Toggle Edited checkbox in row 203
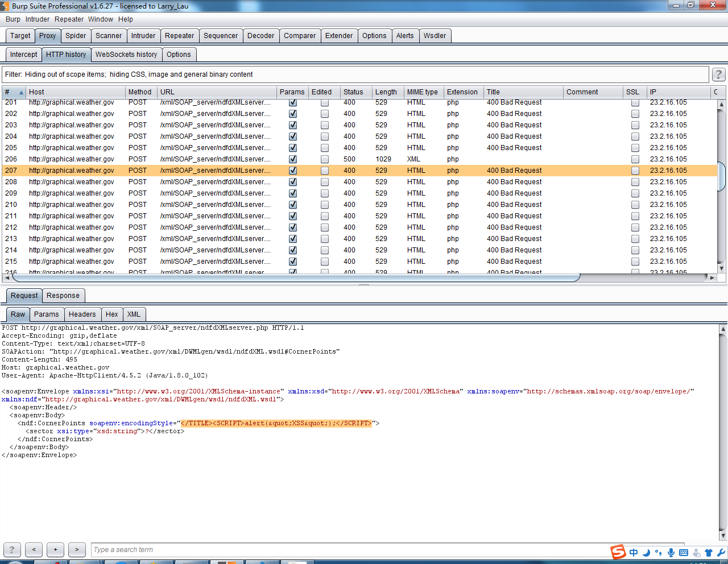This screenshot has height=564, width=728. pyautogui.click(x=325, y=125)
